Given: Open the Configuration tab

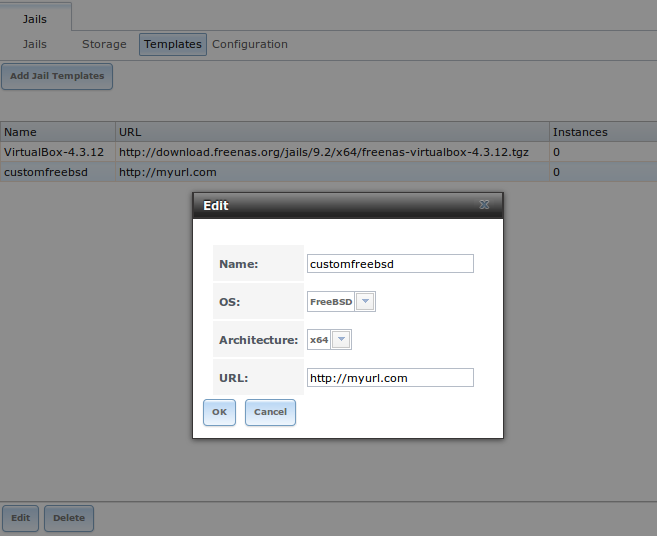Looking at the screenshot, I should (250, 44).
